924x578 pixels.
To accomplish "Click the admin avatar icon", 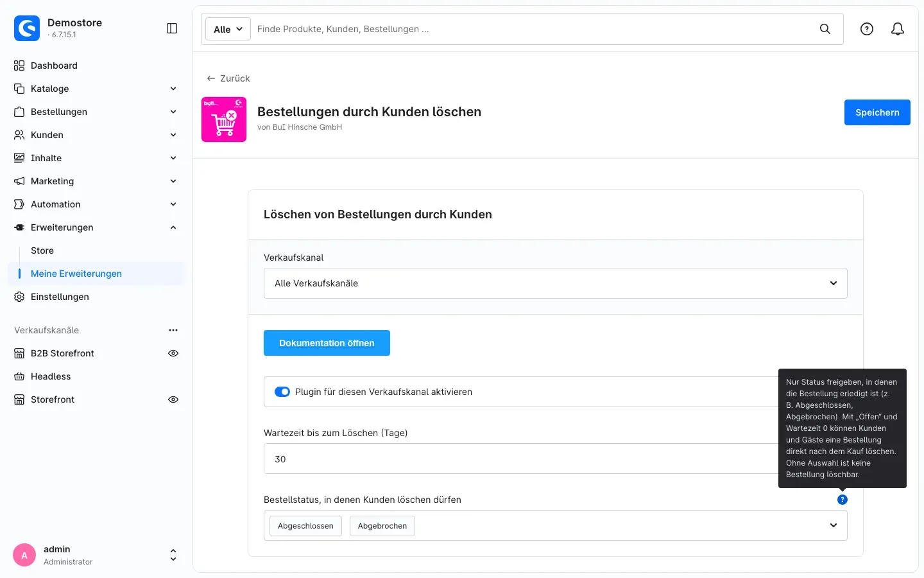I will (24, 555).
